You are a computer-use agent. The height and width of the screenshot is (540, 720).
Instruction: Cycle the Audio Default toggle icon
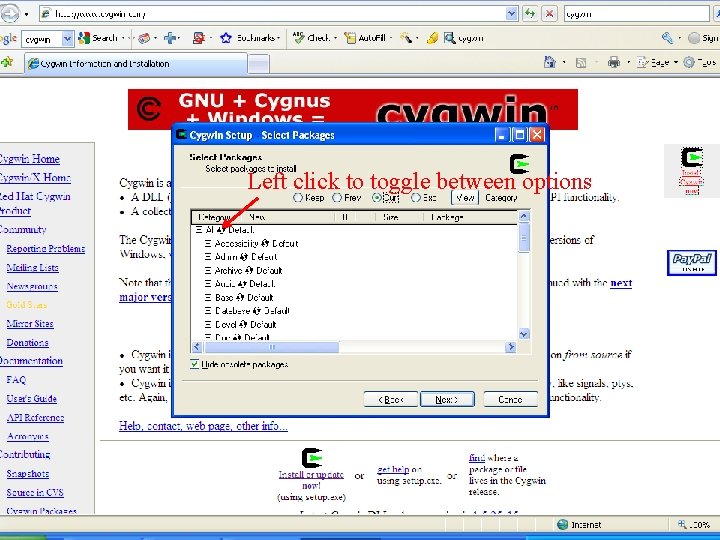pos(242,284)
